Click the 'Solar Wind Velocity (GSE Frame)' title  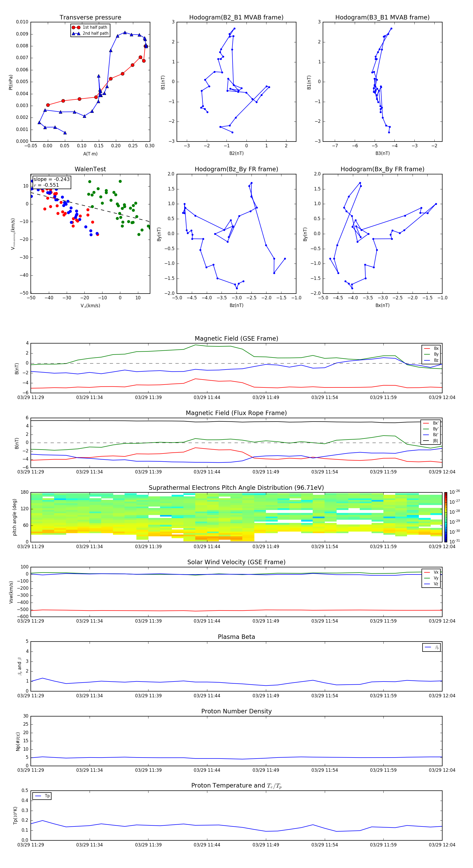click(x=236, y=562)
